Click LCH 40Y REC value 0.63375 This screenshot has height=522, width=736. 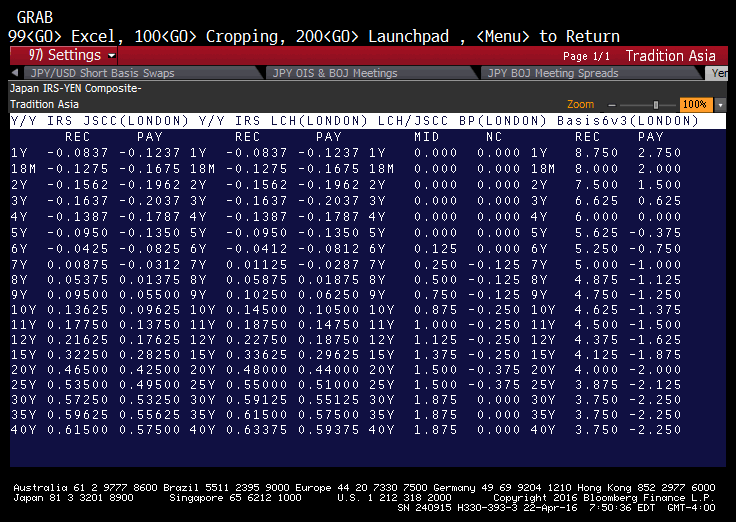256,430
